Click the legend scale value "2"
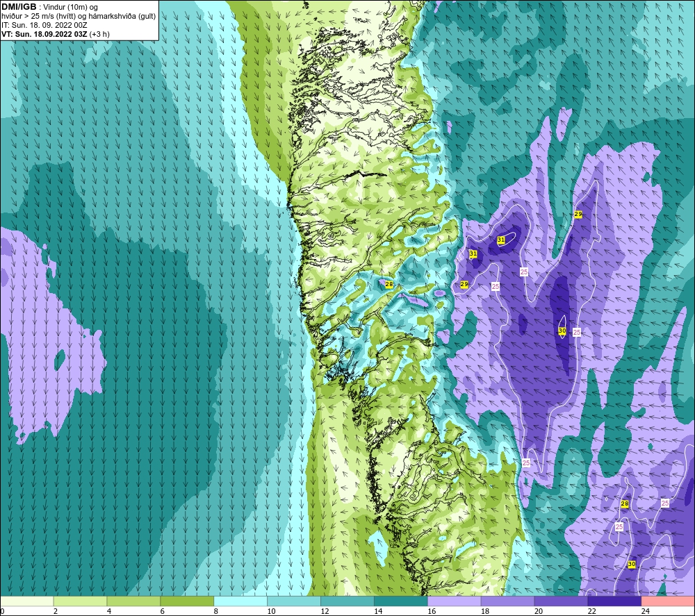This screenshot has width=695, height=616. tap(56, 611)
